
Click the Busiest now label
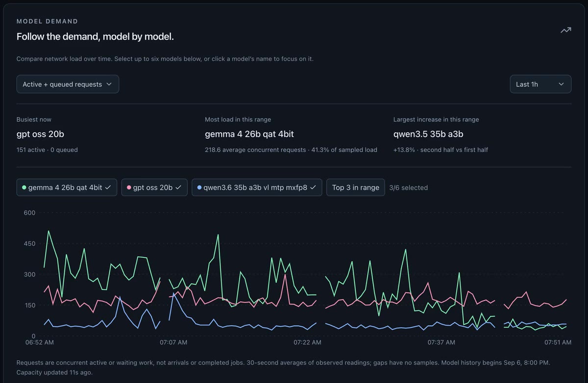(x=34, y=120)
